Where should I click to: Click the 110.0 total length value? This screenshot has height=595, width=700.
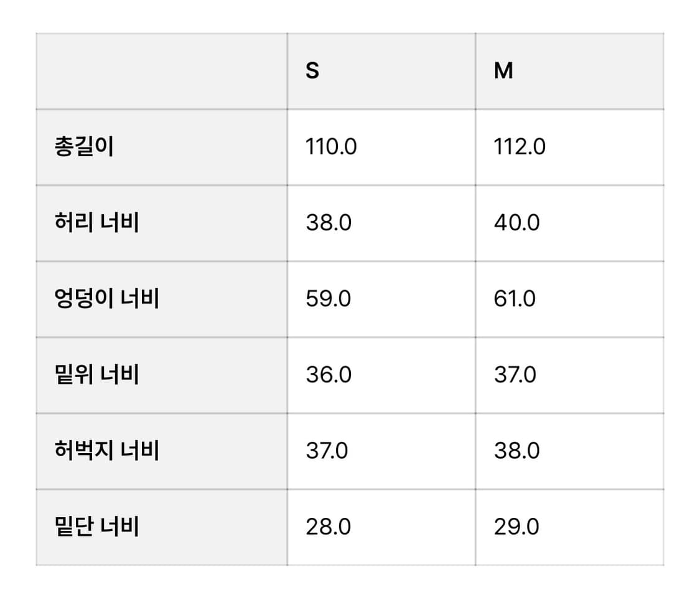coord(331,148)
